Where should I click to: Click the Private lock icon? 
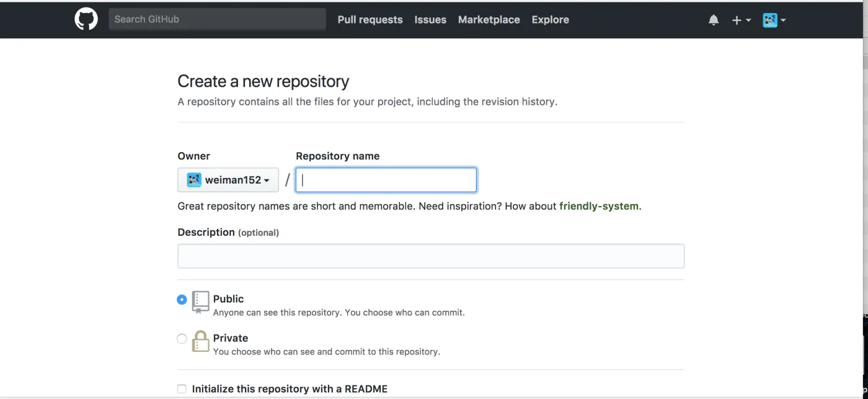[x=200, y=341]
